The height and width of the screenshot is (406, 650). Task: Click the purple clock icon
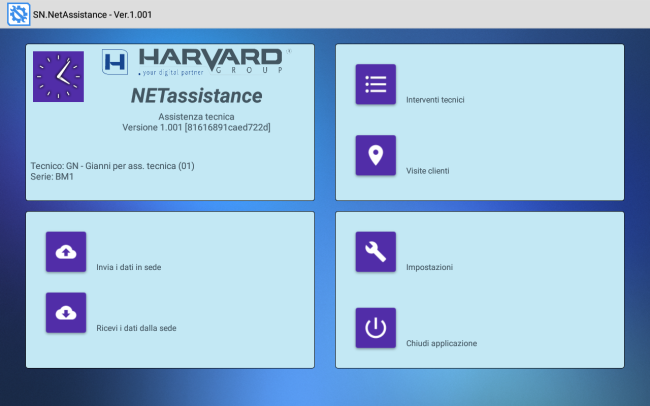point(58,77)
